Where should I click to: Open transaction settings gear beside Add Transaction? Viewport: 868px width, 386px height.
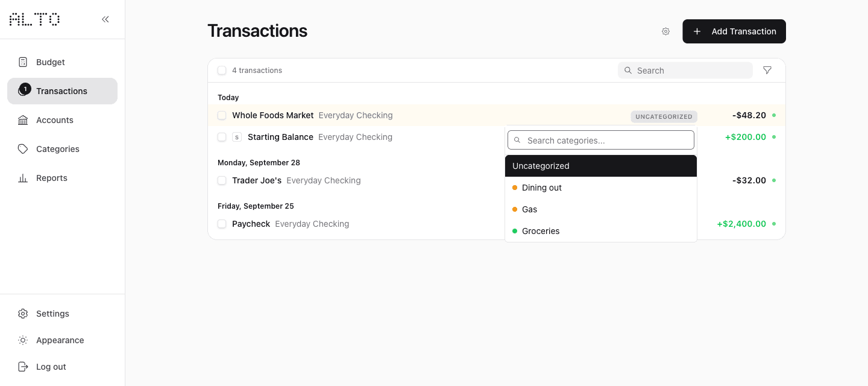tap(665, 31)
